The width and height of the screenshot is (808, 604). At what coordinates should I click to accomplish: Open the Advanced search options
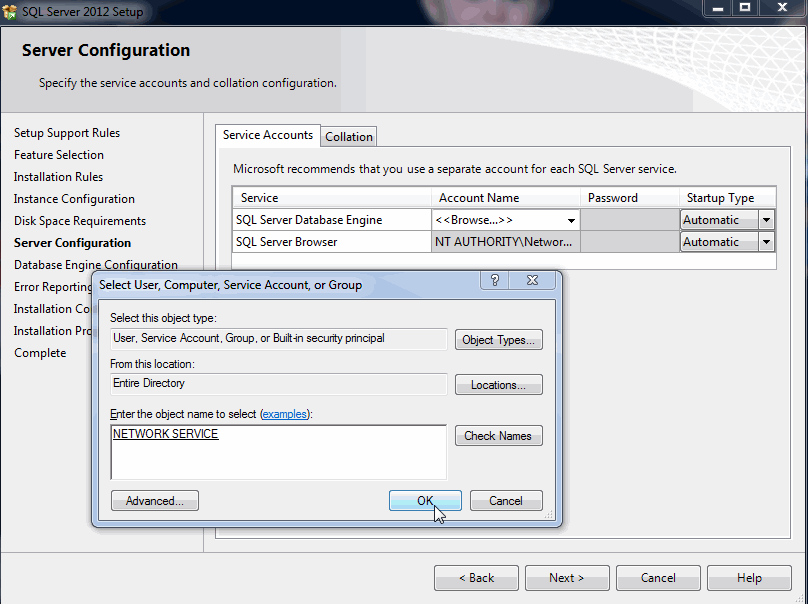pyautogui.click(x=155, y=501)
